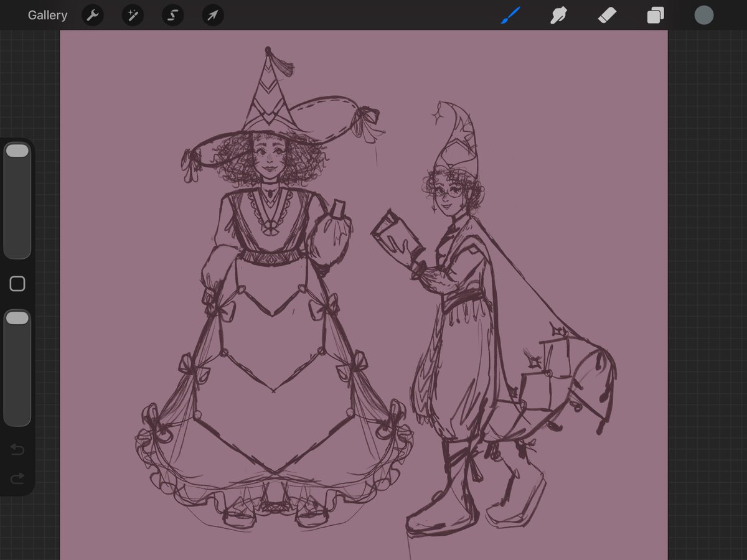
Task: Open the Layers panel
Action: point(655,15)
